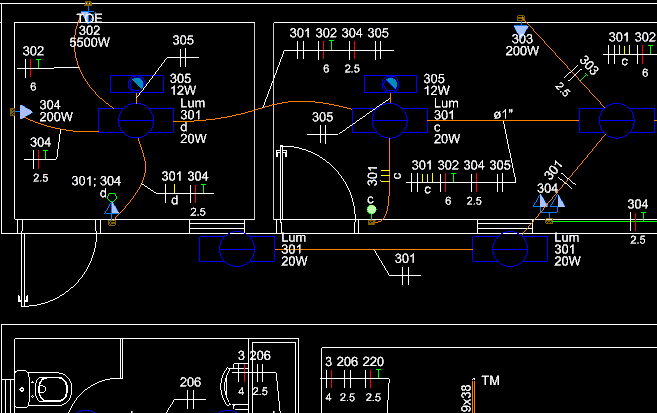Pick the double socket symbol labeled 304
Image resolution: width=657 pixels, height=413 pixels.
click(x=548, y=202)
